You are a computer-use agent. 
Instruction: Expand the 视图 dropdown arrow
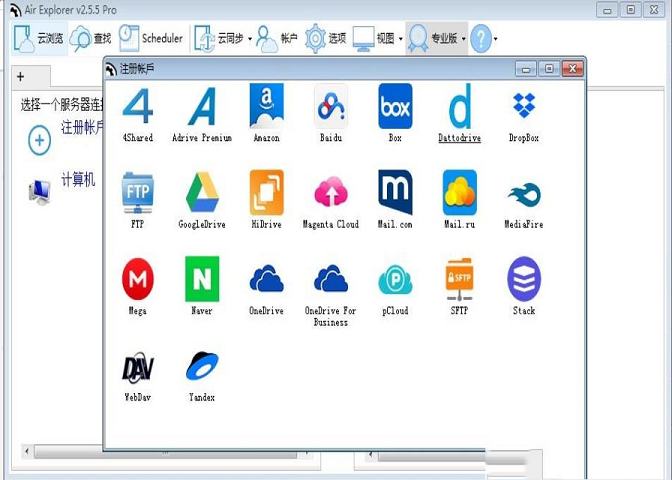click(401, 39)
